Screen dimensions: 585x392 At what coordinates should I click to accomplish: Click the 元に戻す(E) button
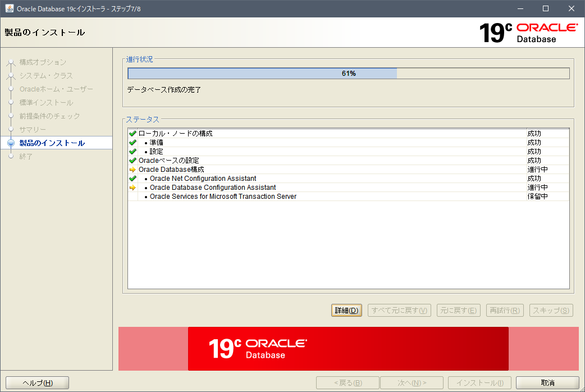coord(459,310)
